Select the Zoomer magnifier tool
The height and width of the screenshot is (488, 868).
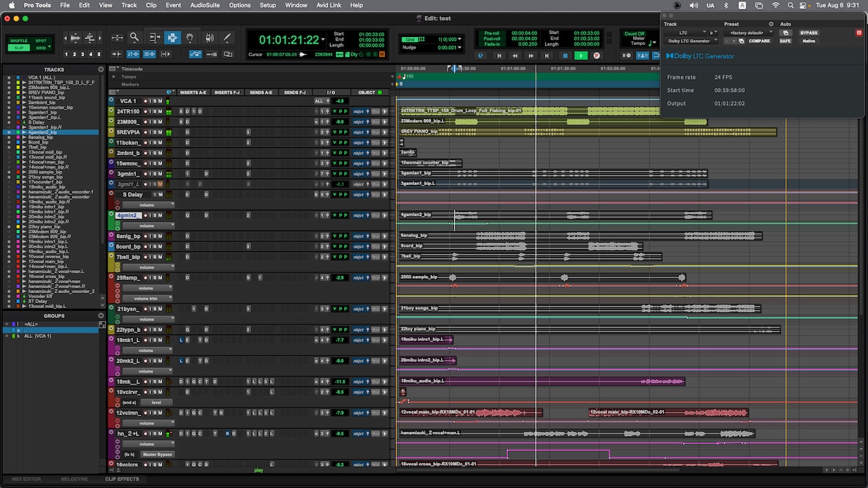coord(134,38)
